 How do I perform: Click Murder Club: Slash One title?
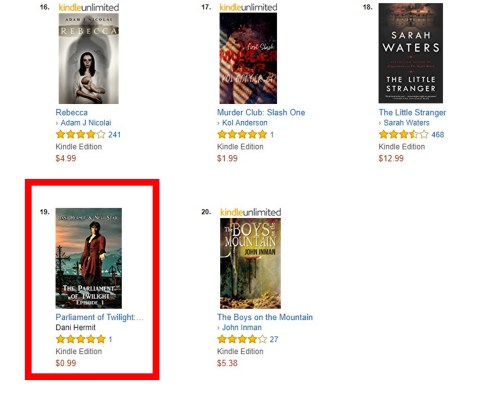261,112
